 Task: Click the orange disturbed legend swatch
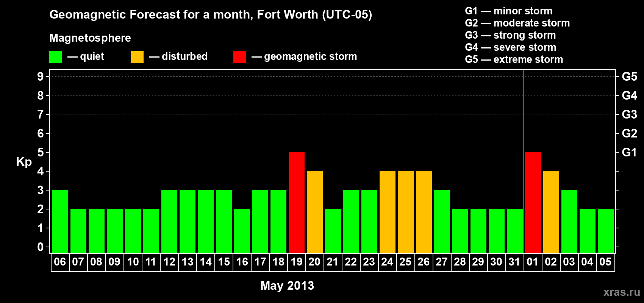137,57
